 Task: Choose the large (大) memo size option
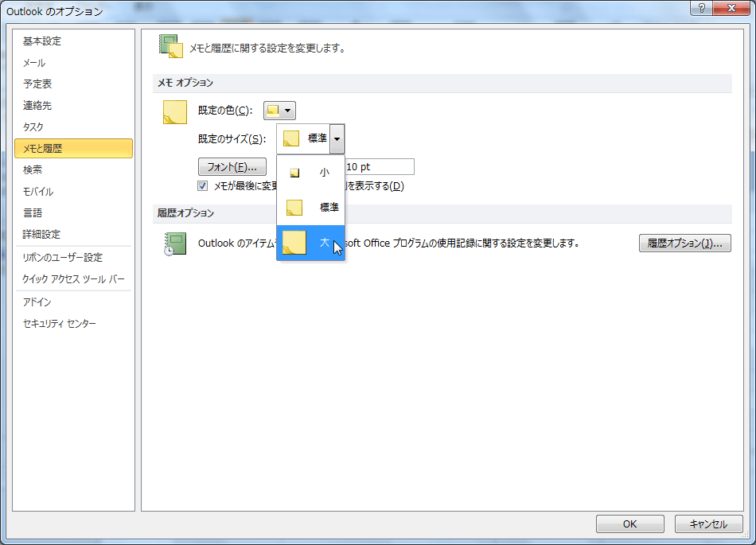tap(310, 243)
